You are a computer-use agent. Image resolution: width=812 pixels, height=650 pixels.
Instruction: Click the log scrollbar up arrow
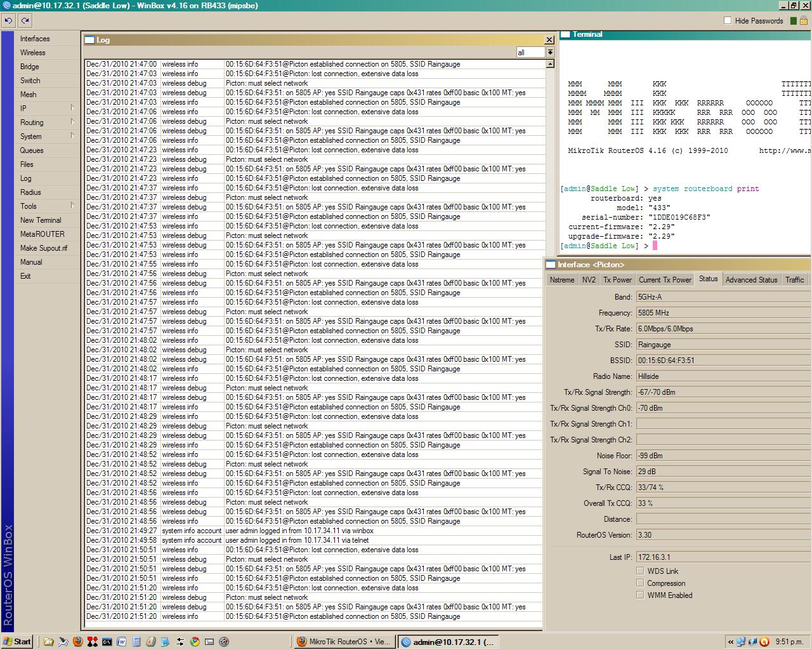pyautogui.click(x=550, y=63)
